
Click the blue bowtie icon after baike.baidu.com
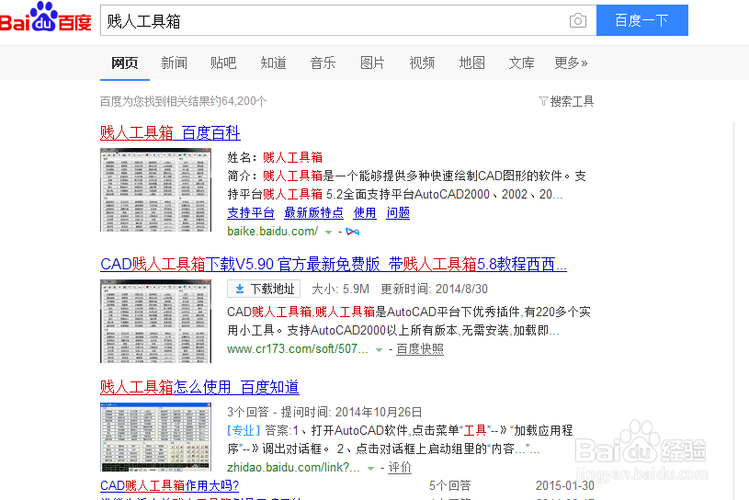[353, 232]
